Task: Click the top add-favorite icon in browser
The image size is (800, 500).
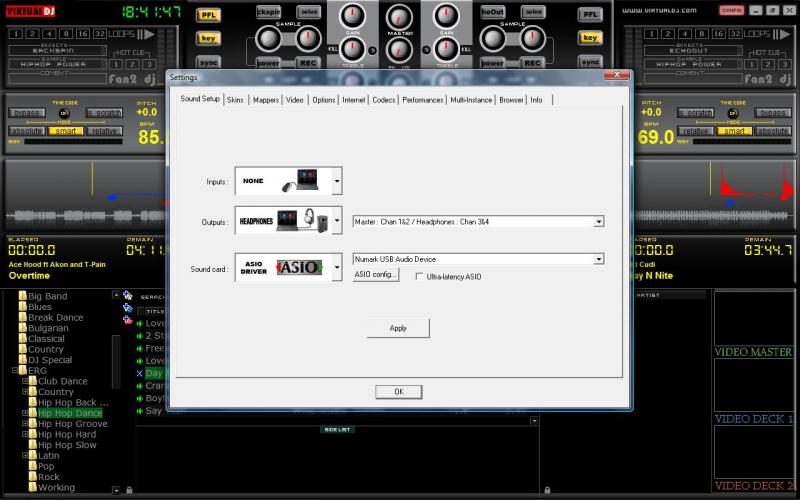Action: click(x=128, y=295)
